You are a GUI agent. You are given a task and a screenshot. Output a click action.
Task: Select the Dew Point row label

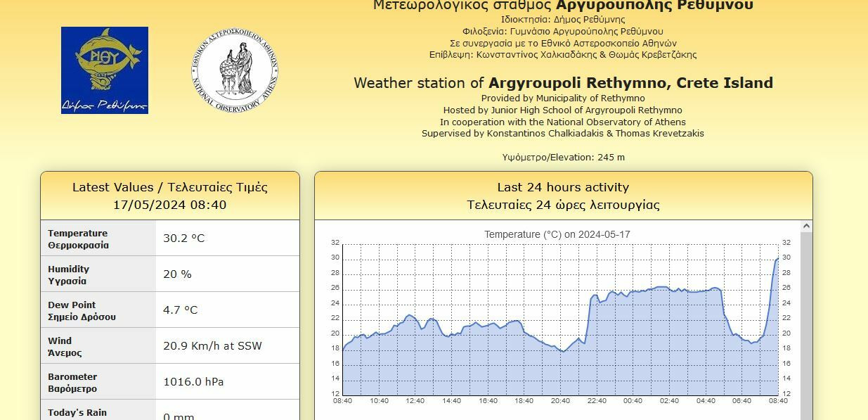(x=82, y=310)
